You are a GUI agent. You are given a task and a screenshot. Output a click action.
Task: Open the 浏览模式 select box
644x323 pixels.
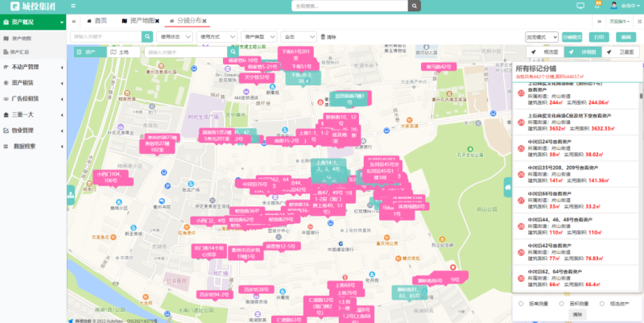click(541, 37)
